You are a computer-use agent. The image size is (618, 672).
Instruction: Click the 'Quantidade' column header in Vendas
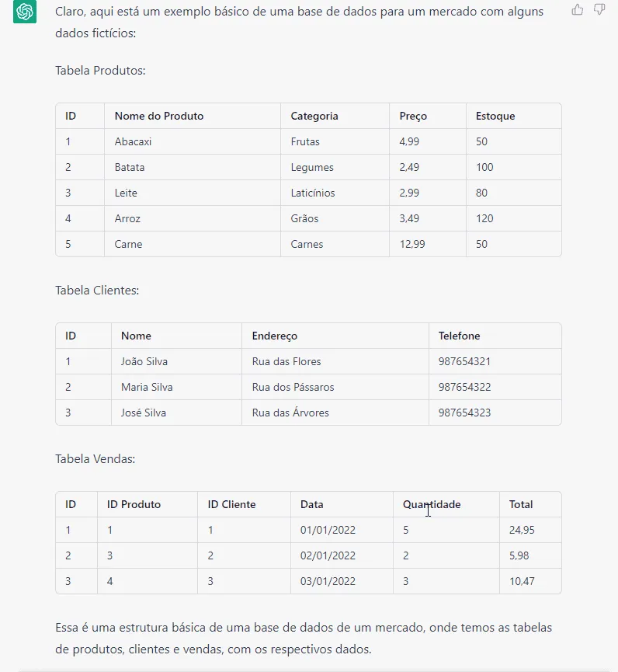pyautogui.click(x=431, y=504)
